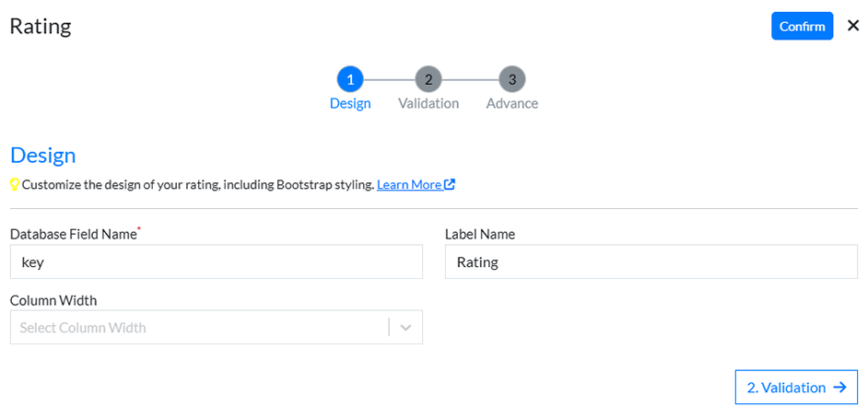Click into the Label Name text field
Image resolution: width=868 pixels, height=418 pixels.
coord(651,261)
